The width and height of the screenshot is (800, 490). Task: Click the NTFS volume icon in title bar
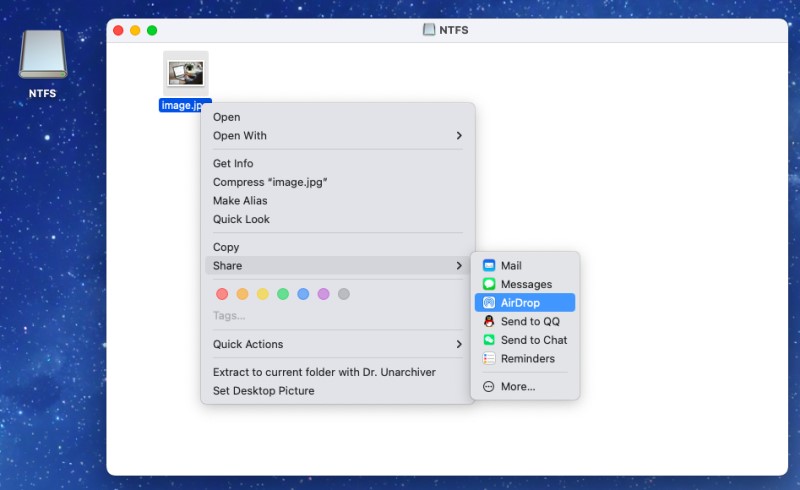pyautogui.click(x=429, y=30)
